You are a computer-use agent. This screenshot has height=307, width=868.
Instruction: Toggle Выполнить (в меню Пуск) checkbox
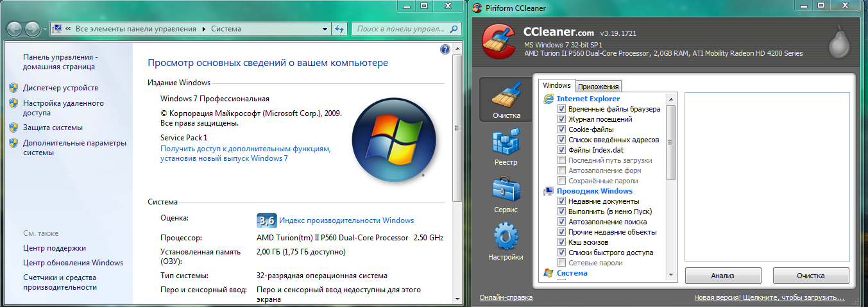[562, 212]
